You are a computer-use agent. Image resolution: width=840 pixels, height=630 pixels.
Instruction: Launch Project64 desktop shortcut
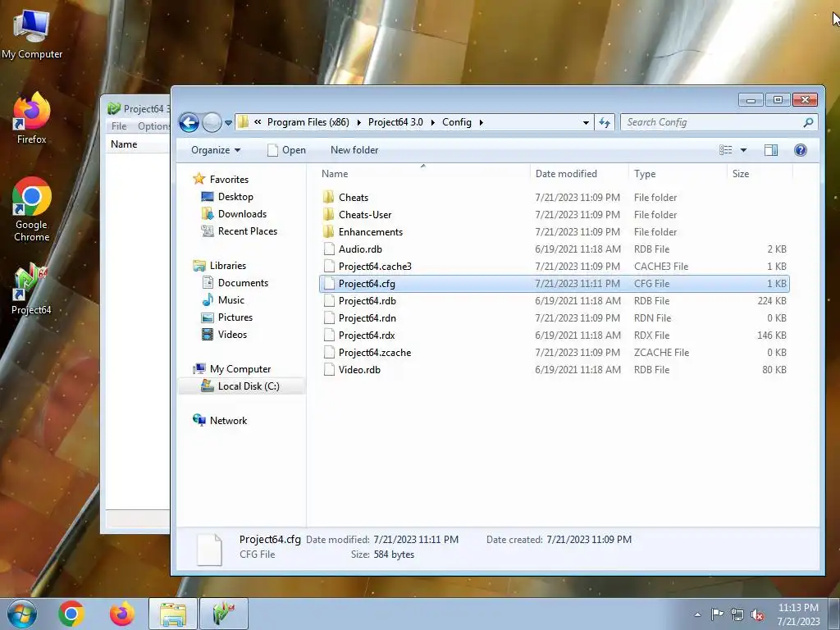pos(31,288)
